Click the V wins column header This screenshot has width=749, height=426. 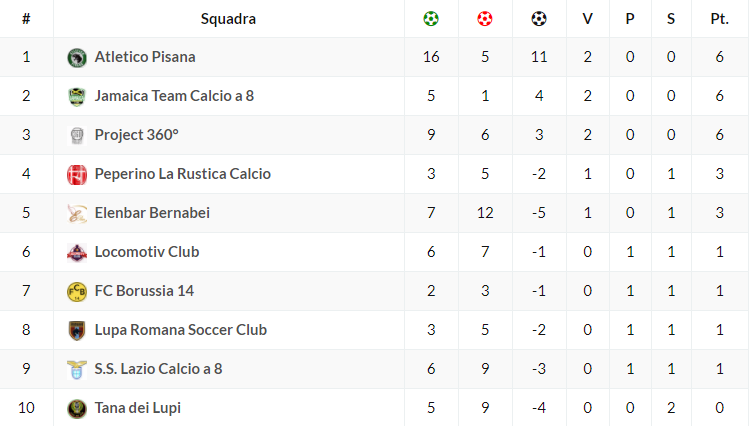point(587,18)
